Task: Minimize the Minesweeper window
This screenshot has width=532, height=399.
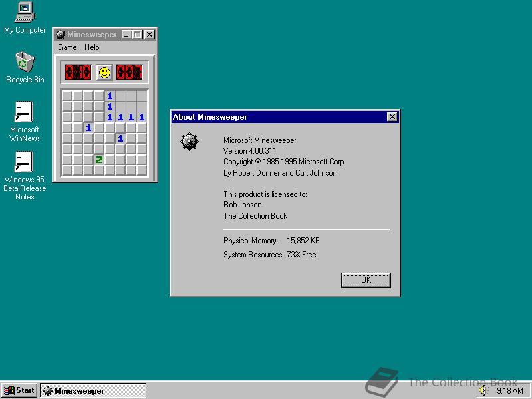Action: 126,35
